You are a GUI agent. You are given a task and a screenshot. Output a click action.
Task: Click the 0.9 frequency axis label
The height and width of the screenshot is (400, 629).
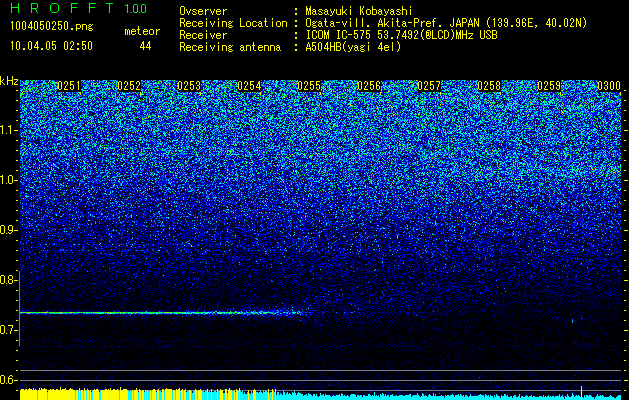[x=7, y=230]
